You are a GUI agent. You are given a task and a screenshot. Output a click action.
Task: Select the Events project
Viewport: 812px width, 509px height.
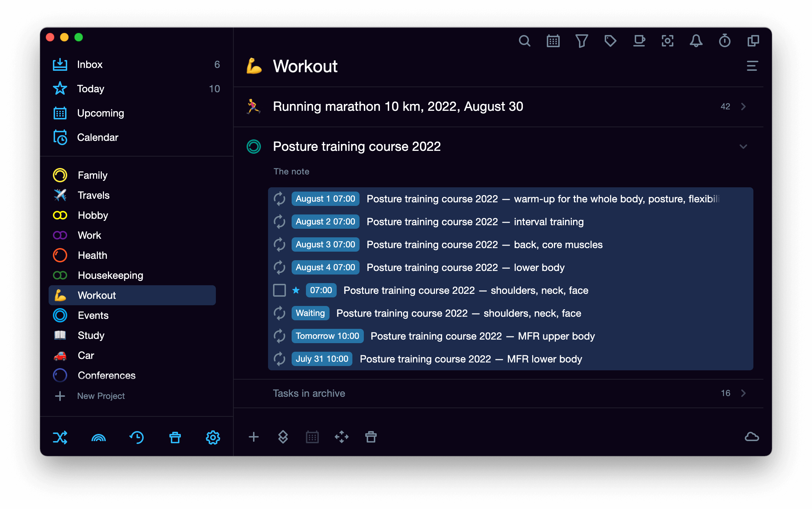tap(132, 315)
